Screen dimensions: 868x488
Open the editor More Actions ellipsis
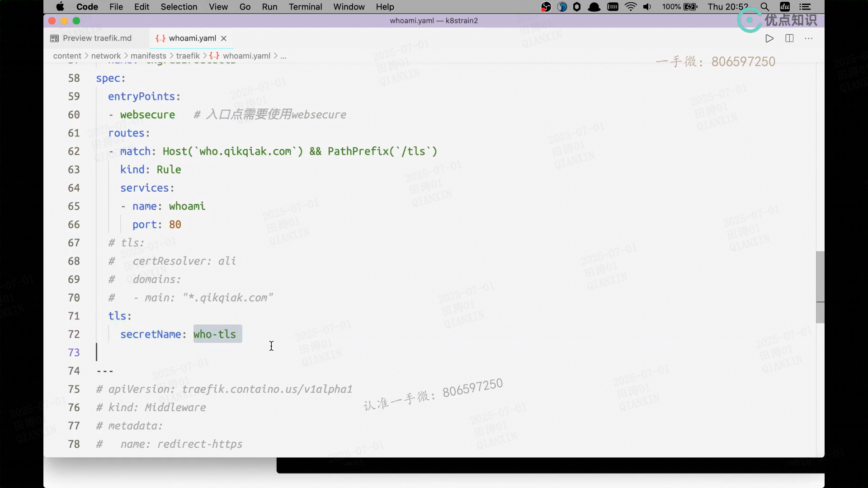(809, 38)
